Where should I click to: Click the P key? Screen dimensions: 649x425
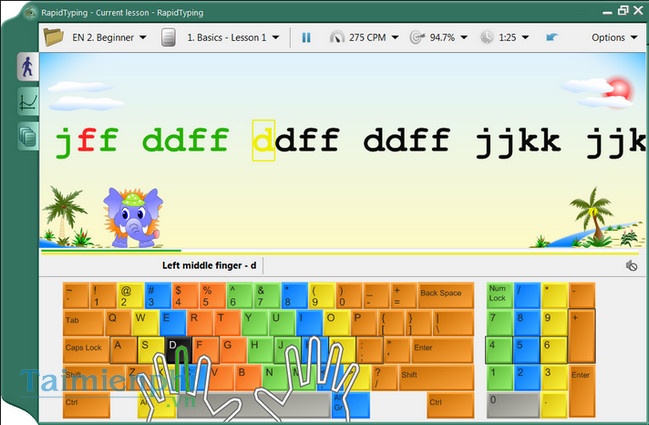[x=364, y=323]
